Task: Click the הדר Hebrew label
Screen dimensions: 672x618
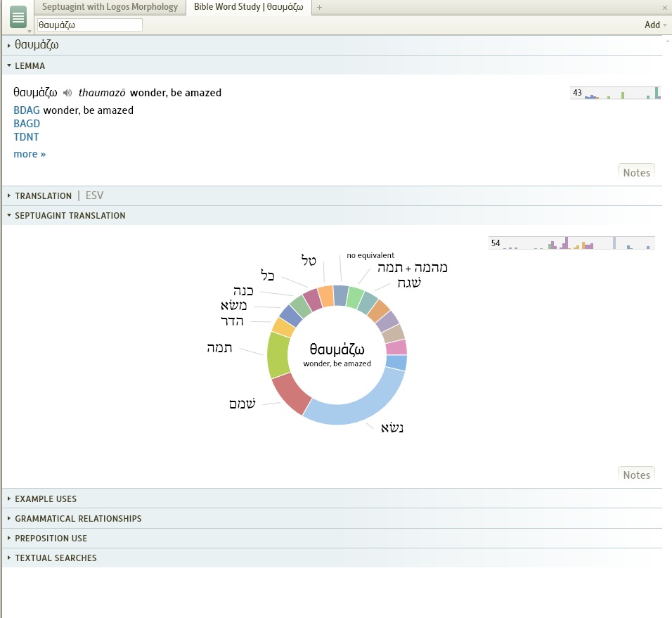Action: coord(232,321)
